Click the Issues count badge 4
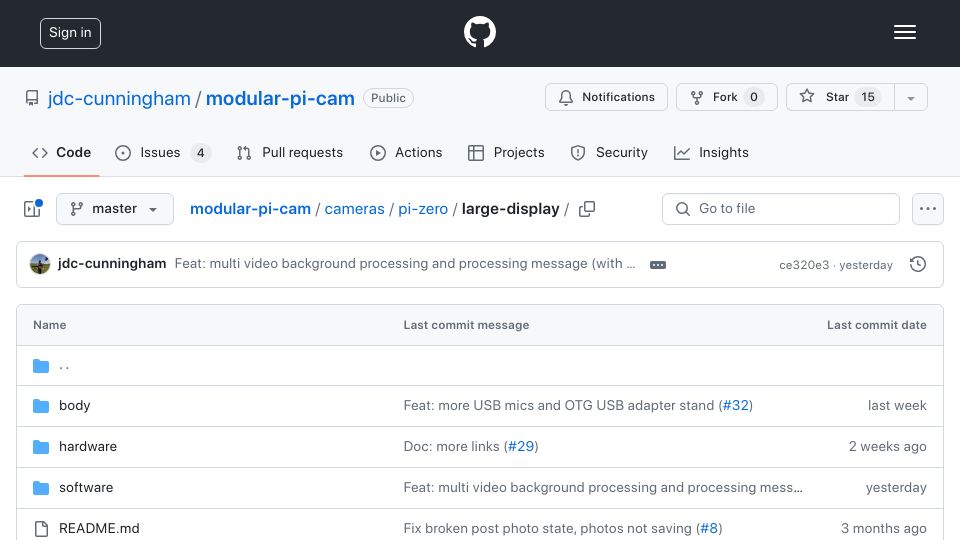 coord(200,152)
